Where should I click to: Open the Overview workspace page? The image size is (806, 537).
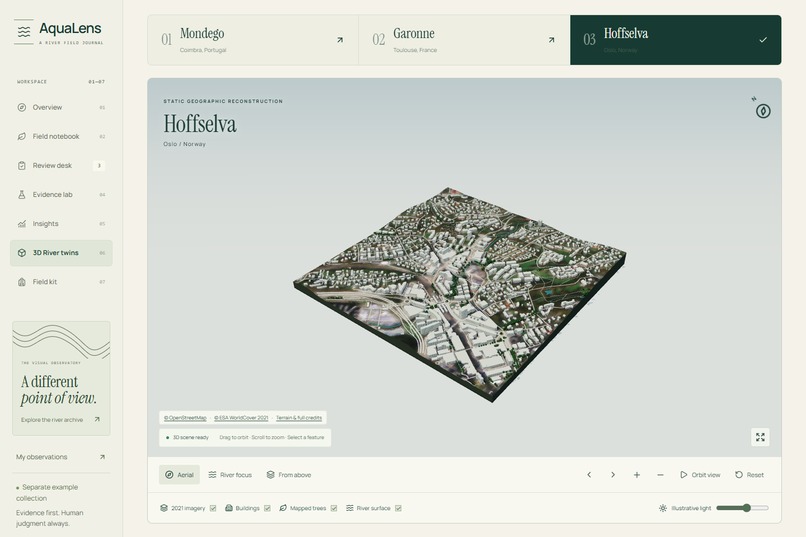point(61,107)
